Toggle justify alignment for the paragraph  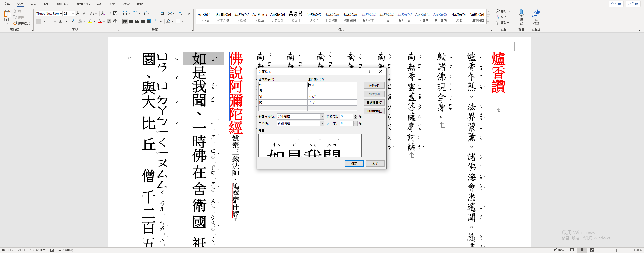[143, 21]
